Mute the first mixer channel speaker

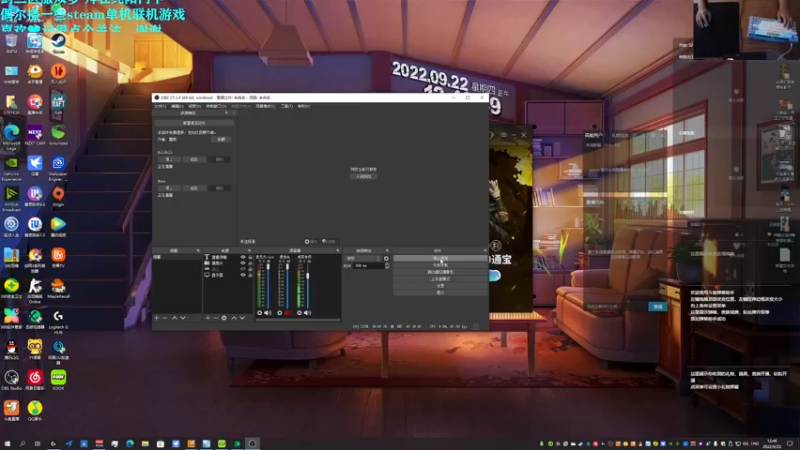pos(268,313)
